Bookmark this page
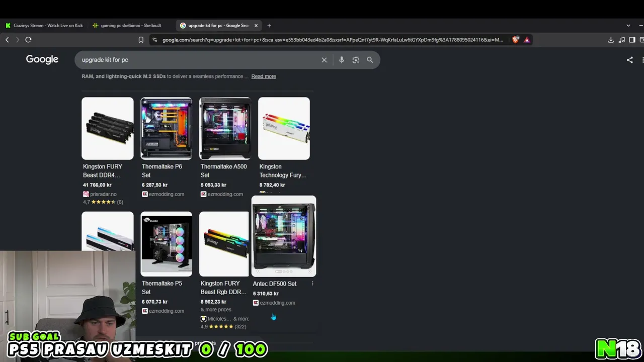The height and width of the screenshot is (362, 644). coord(141,40)
